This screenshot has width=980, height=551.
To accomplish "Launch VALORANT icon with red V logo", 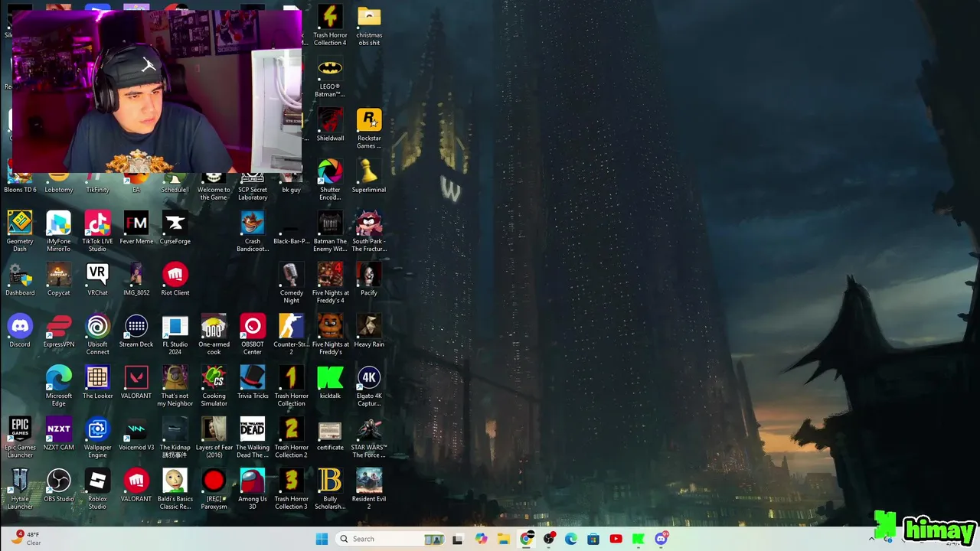I will pos(136,382).
